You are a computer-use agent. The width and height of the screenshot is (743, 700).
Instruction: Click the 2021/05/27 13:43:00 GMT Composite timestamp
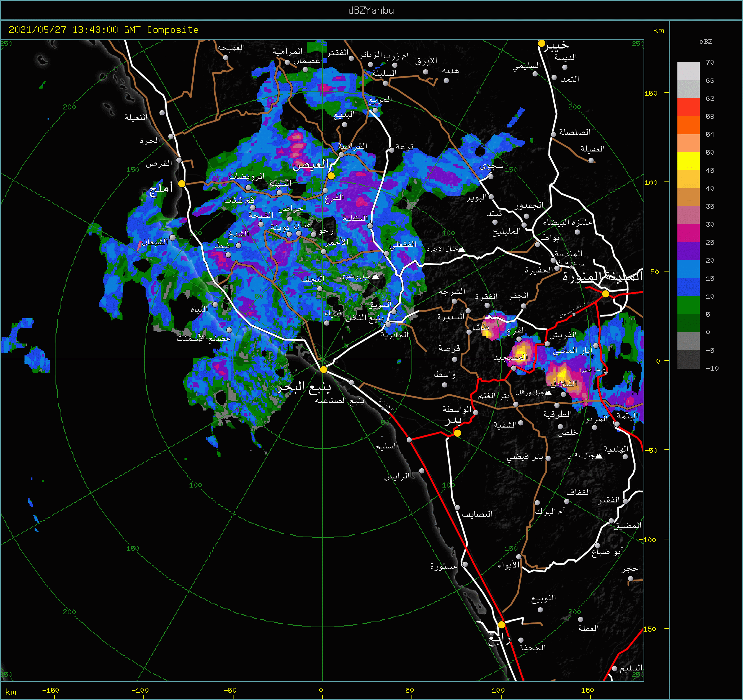[x=104, y=30]
